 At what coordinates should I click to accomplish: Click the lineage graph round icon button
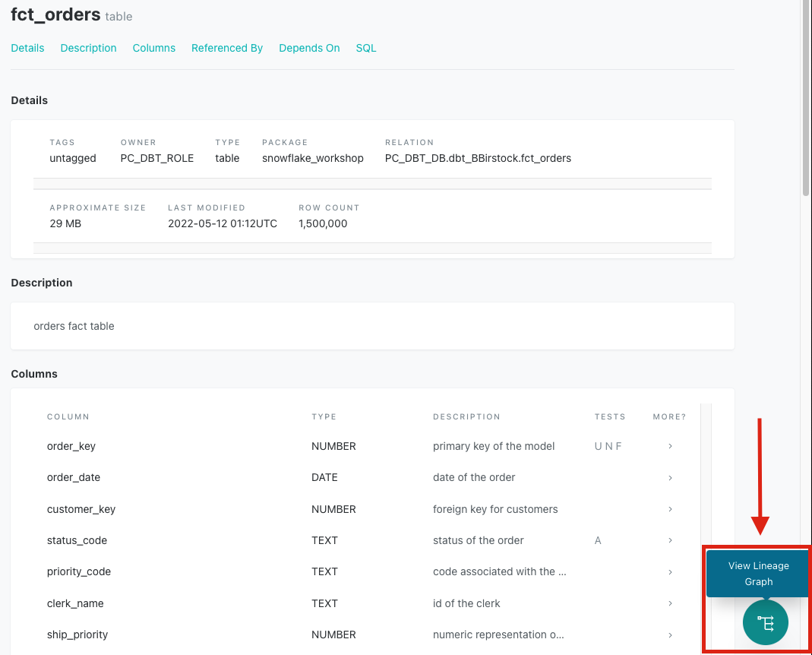point(765,623)
